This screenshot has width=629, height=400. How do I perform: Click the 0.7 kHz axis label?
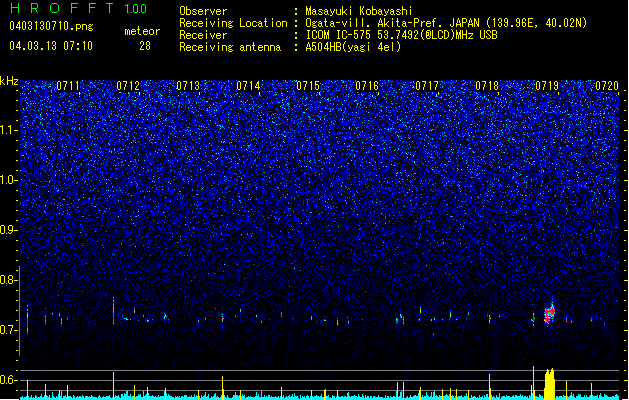(9, 330)
